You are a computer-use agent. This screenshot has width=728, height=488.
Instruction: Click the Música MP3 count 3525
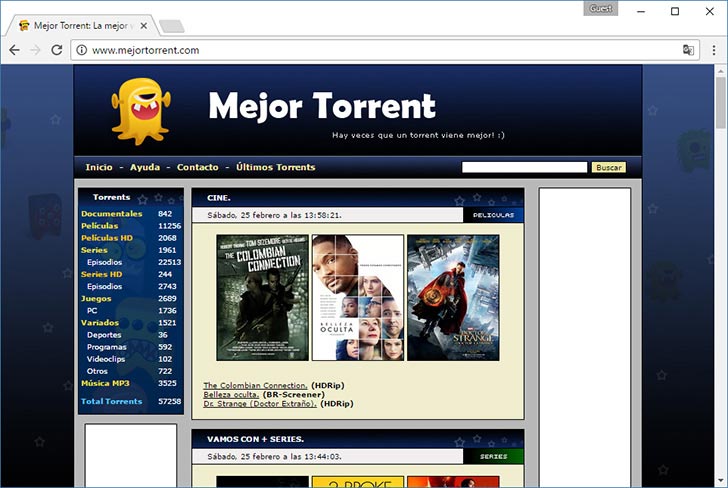click(167, 383)
